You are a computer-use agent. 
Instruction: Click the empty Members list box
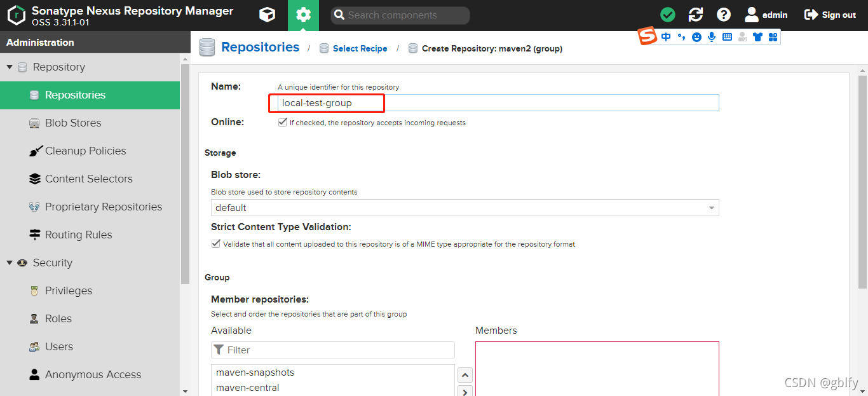[597, 369]
